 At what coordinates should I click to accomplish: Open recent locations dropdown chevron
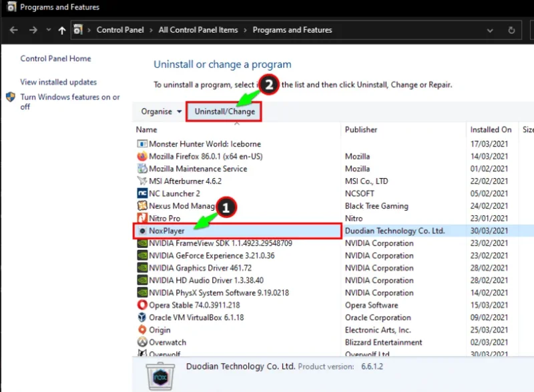[x=48, y=30]
